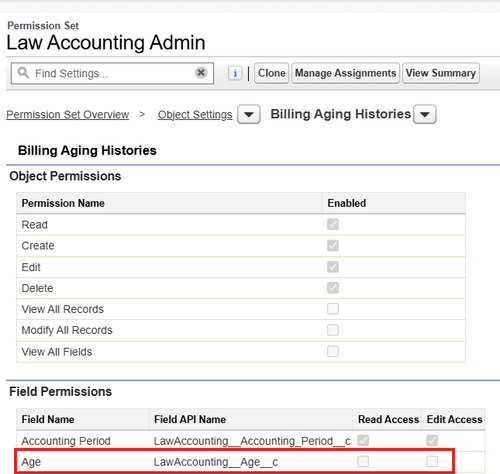Click the Accounting Period field name
This screenshot has height=474, width=500.
[66, 441]
